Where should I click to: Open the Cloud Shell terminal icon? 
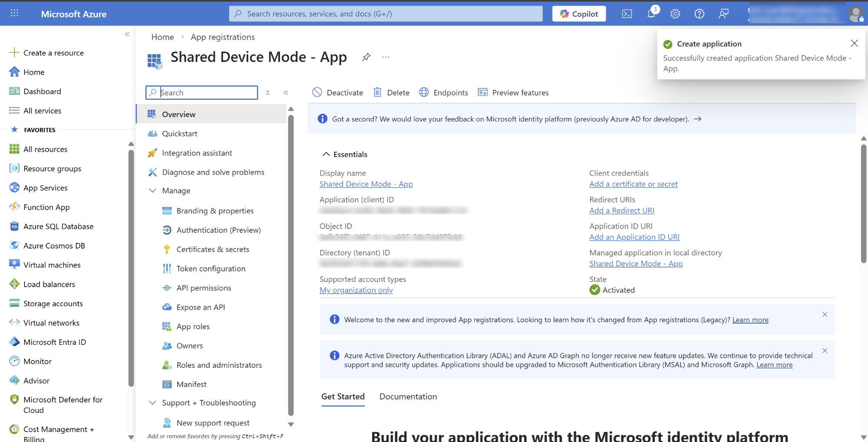point(627,14)
